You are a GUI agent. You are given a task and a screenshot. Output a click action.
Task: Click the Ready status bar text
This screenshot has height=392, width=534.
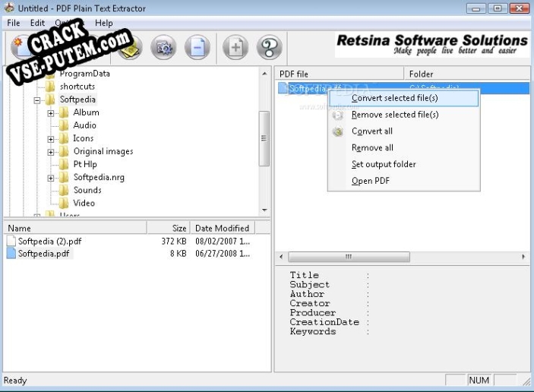(x=15, y=381)
